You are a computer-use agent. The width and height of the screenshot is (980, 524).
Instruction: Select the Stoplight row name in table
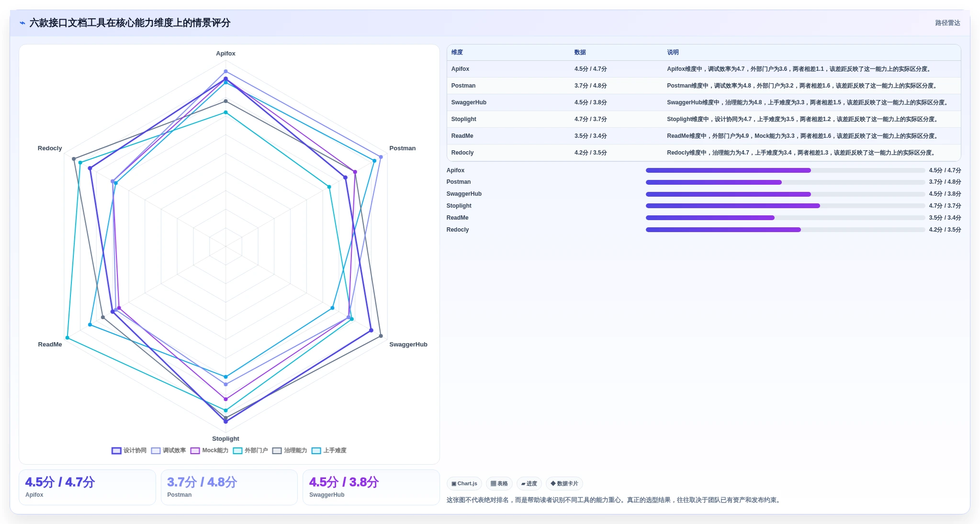click(x=463, y=119)
